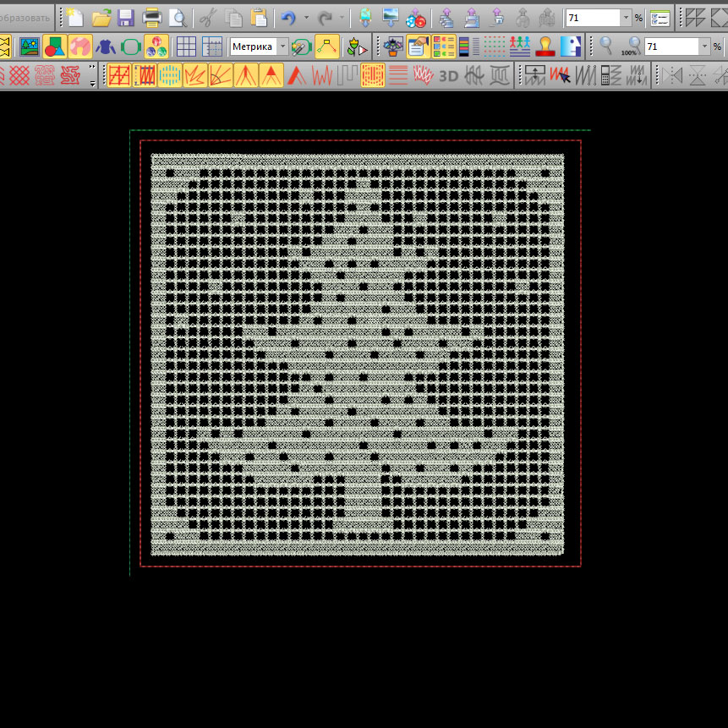Toggle the Object Properties docker icon

418,47
